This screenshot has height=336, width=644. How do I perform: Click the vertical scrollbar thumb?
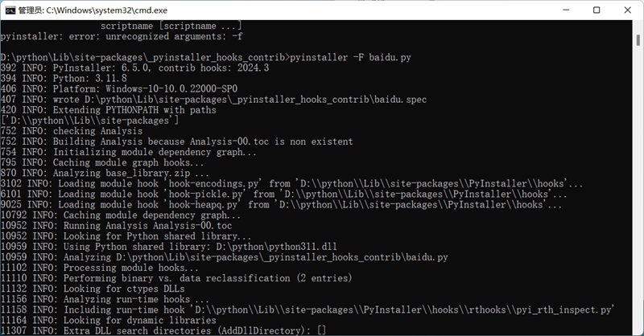[638, 40]
